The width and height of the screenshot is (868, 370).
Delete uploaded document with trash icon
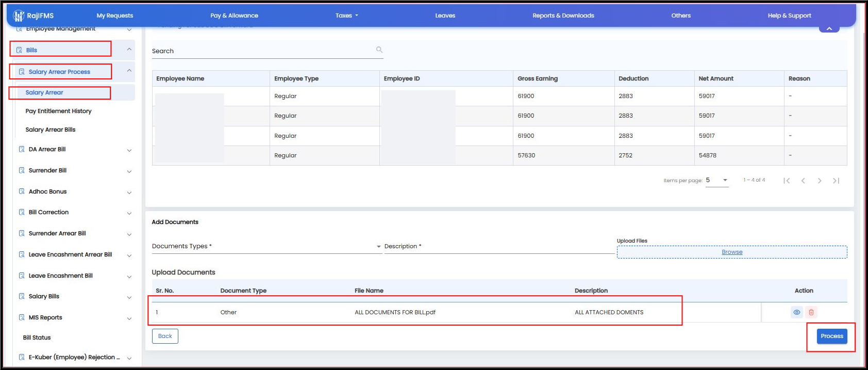[x=811, y=312]
